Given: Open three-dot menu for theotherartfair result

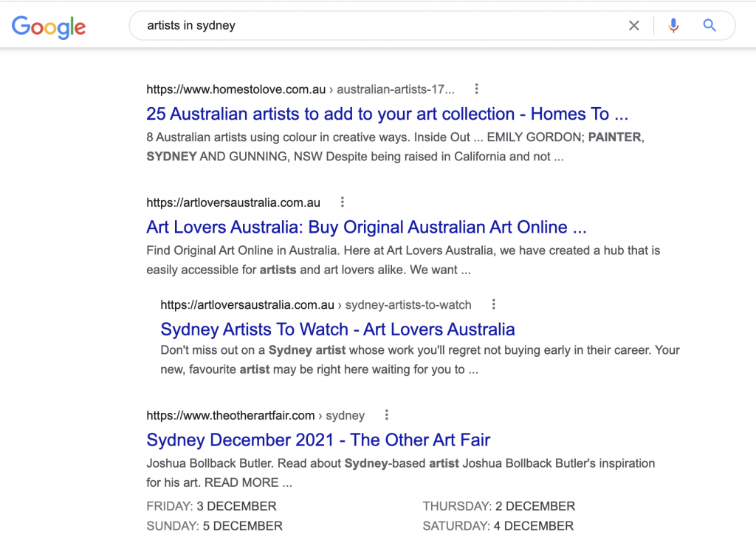Looking at the screenshot, I should pos(386,414).
